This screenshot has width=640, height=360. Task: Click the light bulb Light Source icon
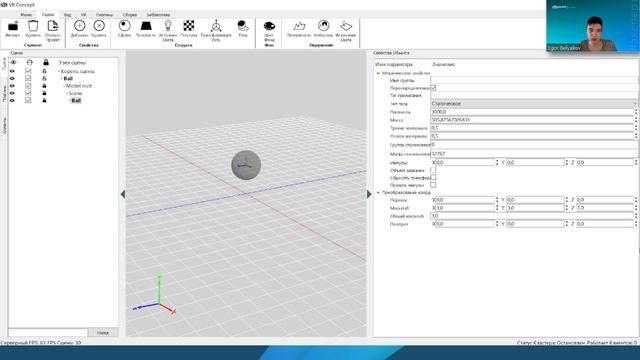click(x=168, y=26)
